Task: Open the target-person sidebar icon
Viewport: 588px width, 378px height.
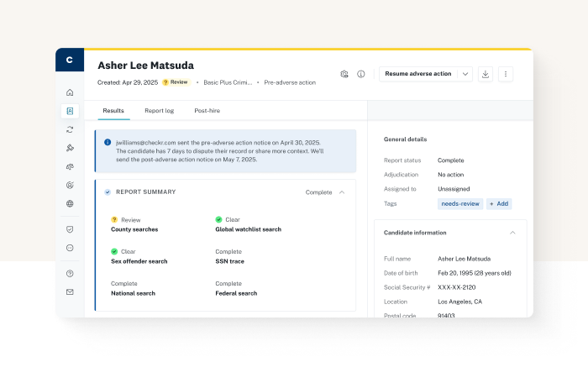Action: (70, 185)
